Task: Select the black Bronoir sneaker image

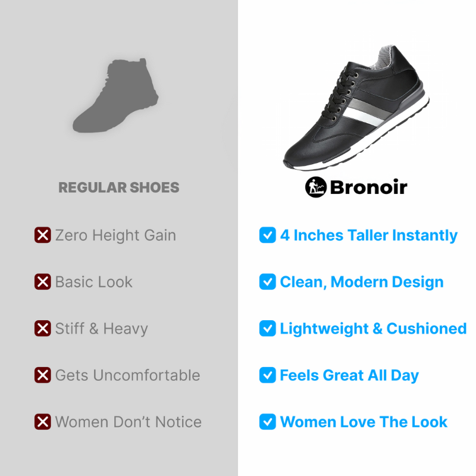Action: 356,108
